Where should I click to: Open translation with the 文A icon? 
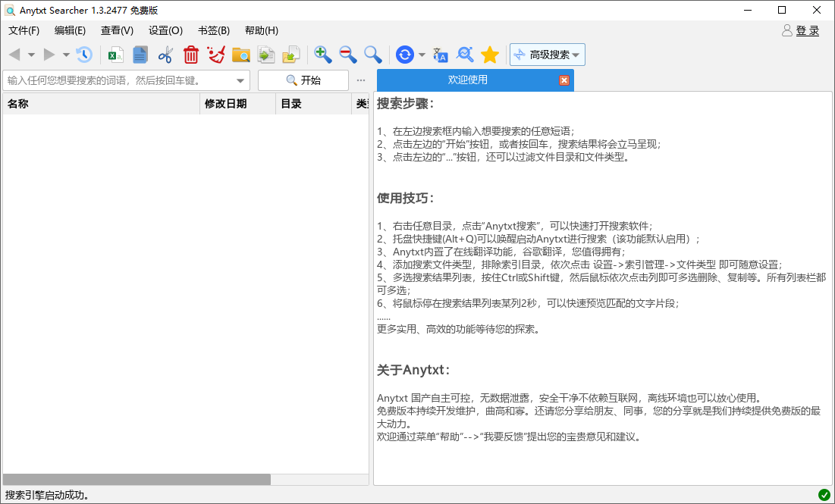point(440,55)
